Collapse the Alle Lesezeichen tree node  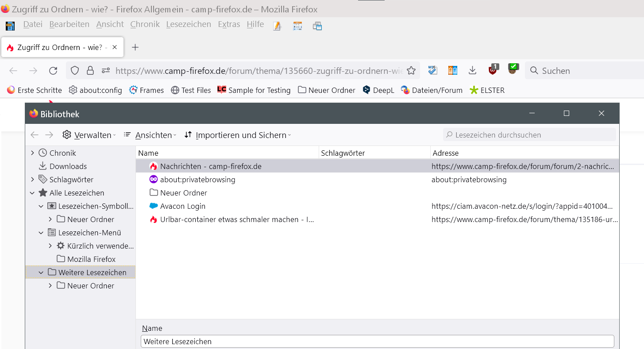pyautogui.click(x=32, y=193)
